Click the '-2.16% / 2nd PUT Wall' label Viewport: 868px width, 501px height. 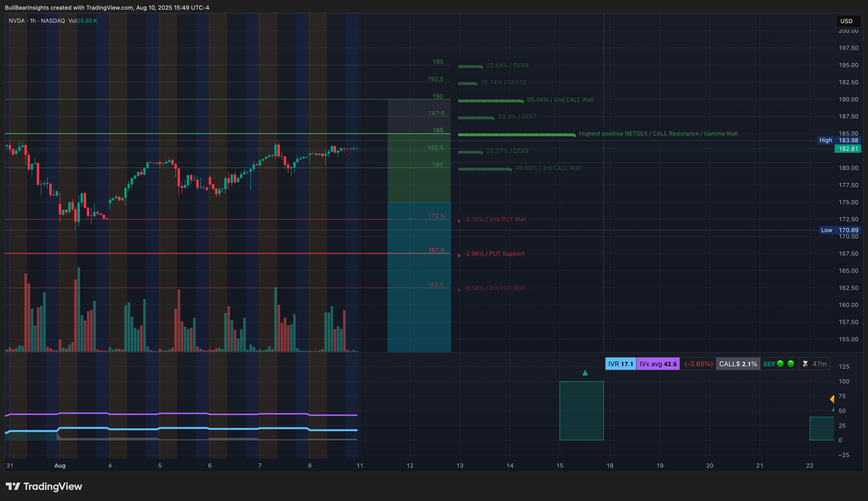494,219
